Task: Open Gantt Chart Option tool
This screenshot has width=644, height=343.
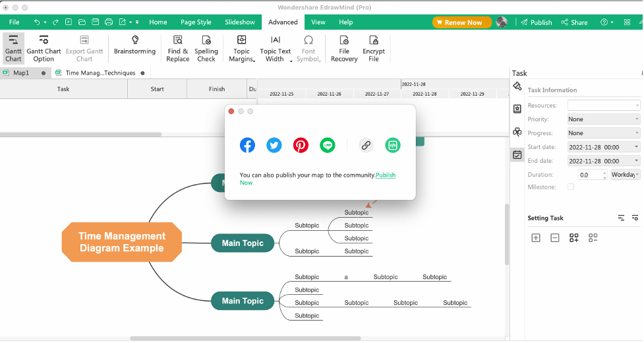Action: [44, 48]
